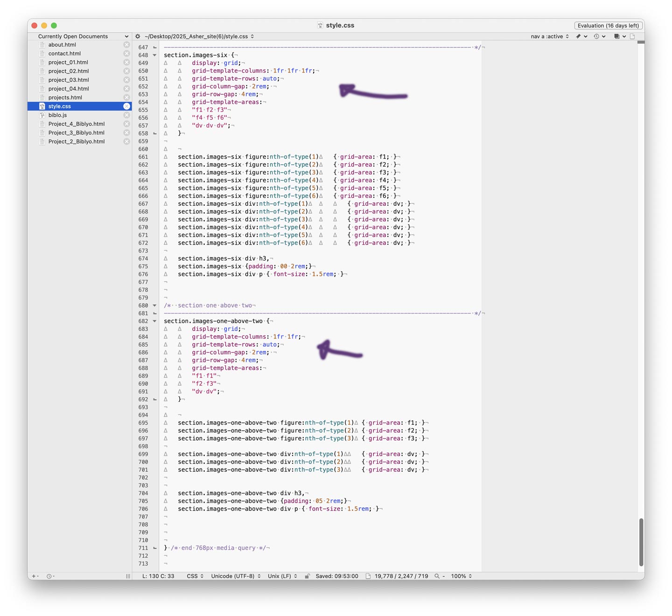Click the fold end marker at line 692

155,399
